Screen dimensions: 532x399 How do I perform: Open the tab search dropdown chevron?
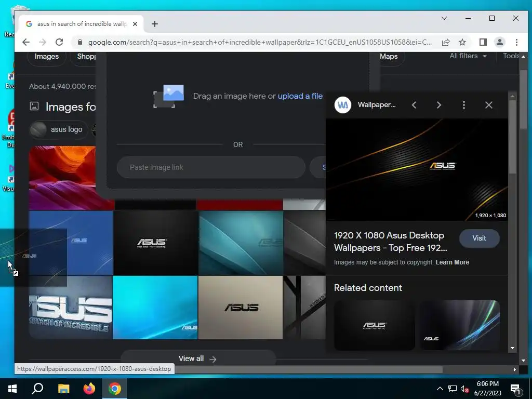click(x=444, y=18)
